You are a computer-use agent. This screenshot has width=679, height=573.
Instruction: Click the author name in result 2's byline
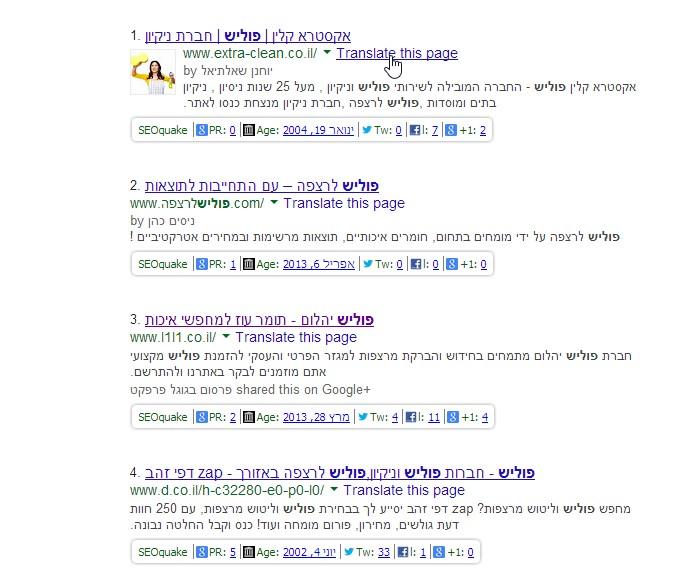pyautogui.click(x=171, y=221)
